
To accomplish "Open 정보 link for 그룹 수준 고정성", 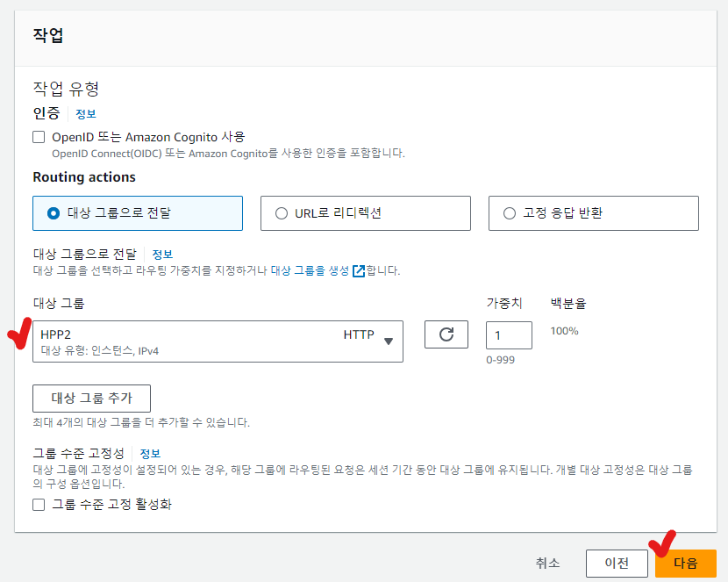I will coord(150,454).
